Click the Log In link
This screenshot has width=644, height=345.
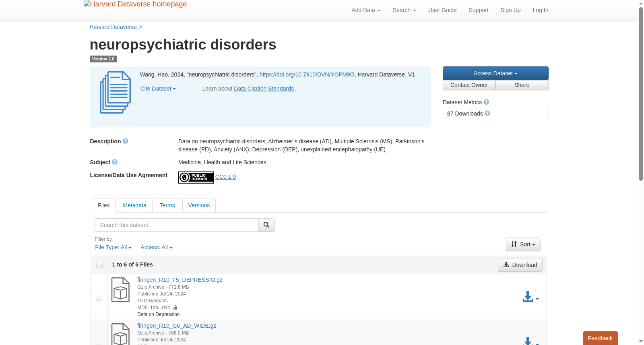point(540,10)
